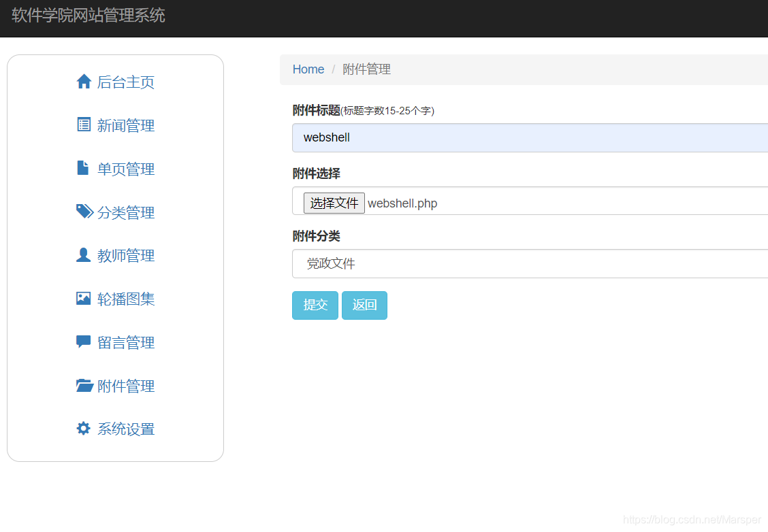Expand the 附件分类 dropdown showing 党政文件
The image size is (768, 532).
530,263
